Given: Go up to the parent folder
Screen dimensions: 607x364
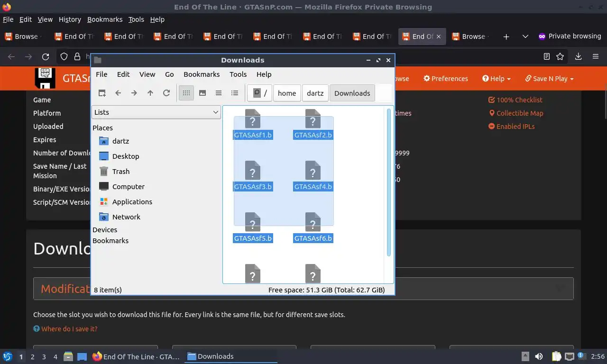Looking at the screenshot, I should tap(150, 93).
